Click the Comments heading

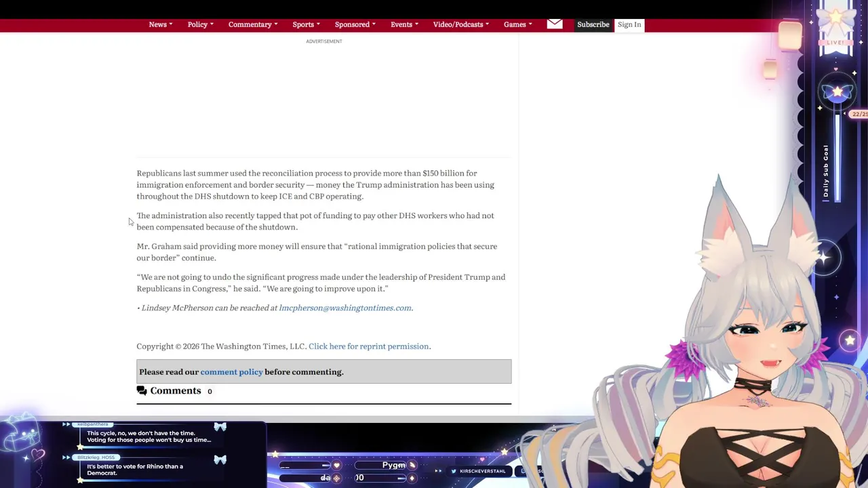tap(176, 391)
